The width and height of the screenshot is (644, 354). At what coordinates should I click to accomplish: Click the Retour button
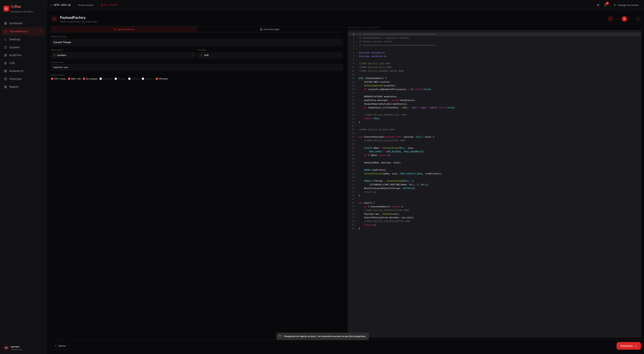(x=60, y=346)
